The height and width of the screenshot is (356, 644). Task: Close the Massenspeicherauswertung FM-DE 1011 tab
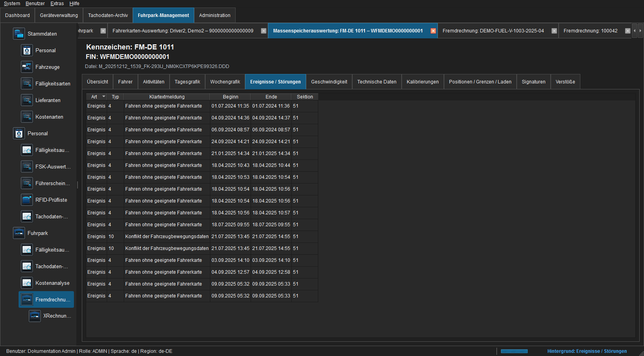click(x=433, y=31)
